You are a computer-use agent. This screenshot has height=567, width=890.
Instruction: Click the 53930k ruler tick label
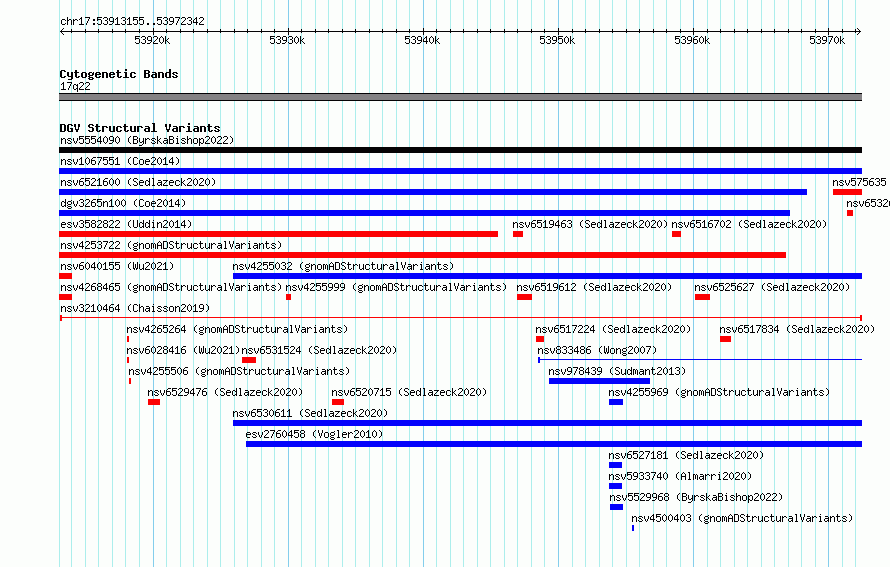(x=287, y=40)
